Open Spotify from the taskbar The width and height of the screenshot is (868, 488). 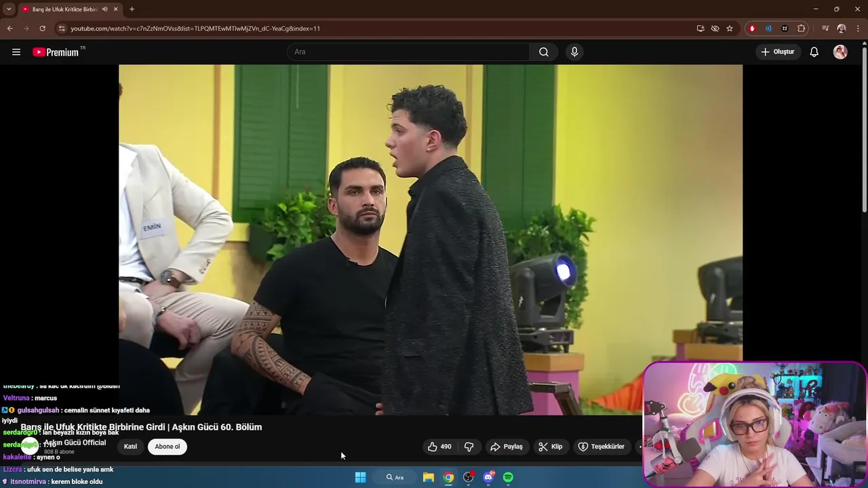(x=509, y=477)
